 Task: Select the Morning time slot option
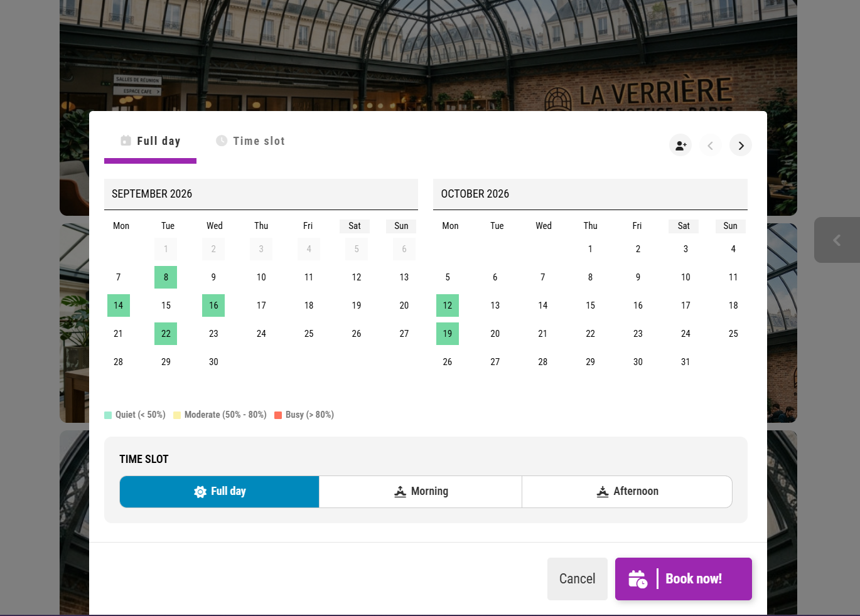tap(421, 492)
